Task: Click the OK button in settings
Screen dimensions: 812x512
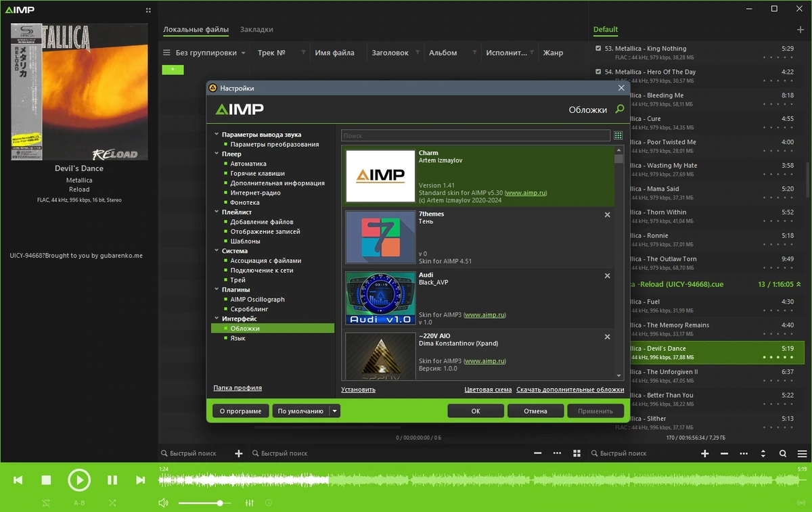Action: [476, 411]
